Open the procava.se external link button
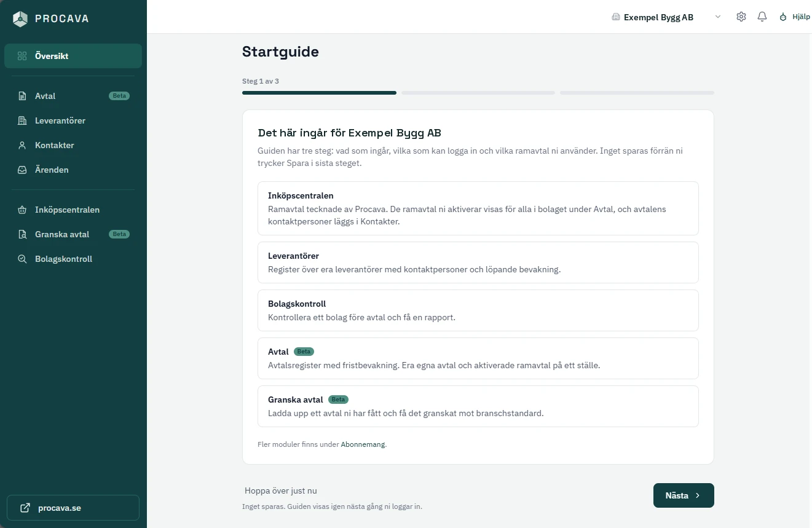 (x=73, y=508)
